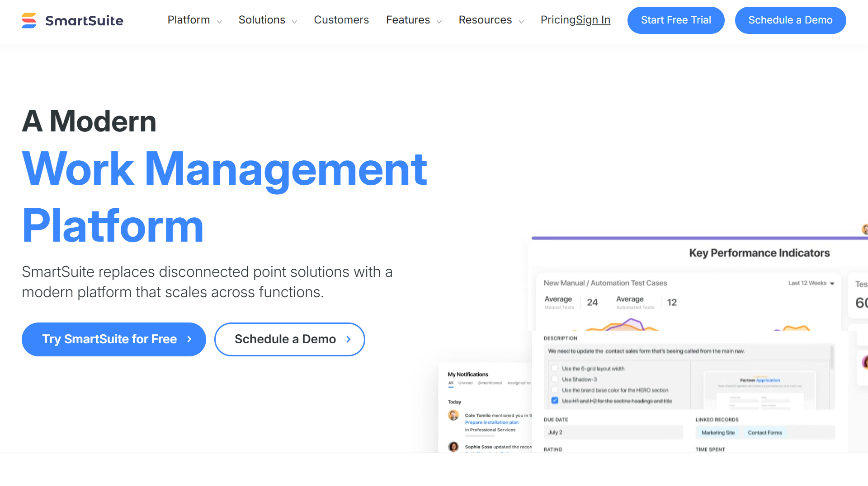Image resolution: width=868 pixels, height=486 pixels.
Task: Click the SmartSuite logo icon
Action: click(x=28, y=20)
